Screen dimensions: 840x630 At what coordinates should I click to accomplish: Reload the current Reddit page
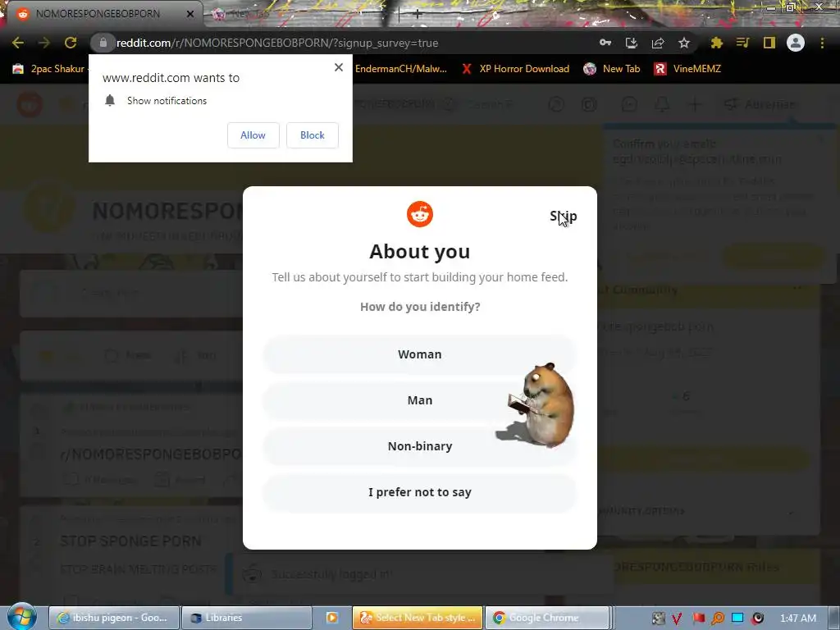(x=71, y=43)
